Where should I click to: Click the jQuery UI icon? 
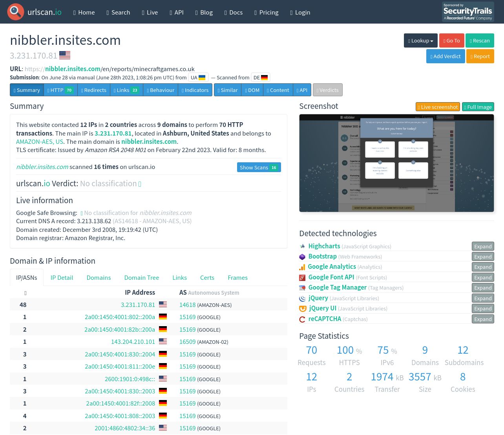[303, 308]
